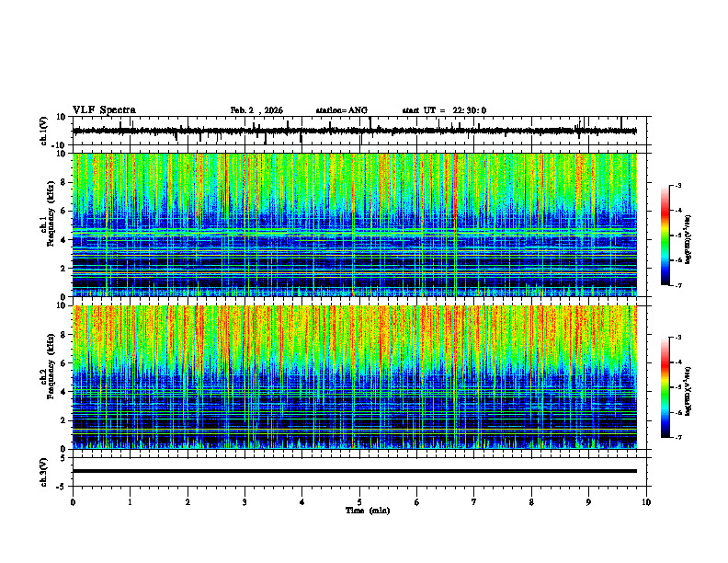This screenshot has width=728, height=563.
Task: Click the "start UT = 22:30:0" header text
Action: click(444, 110)
